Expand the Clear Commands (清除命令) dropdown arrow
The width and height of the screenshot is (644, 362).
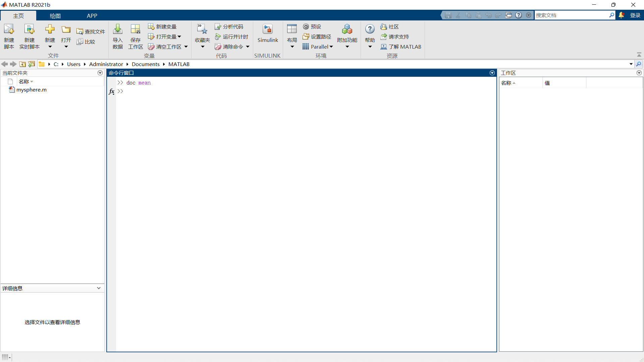(248, 47)
